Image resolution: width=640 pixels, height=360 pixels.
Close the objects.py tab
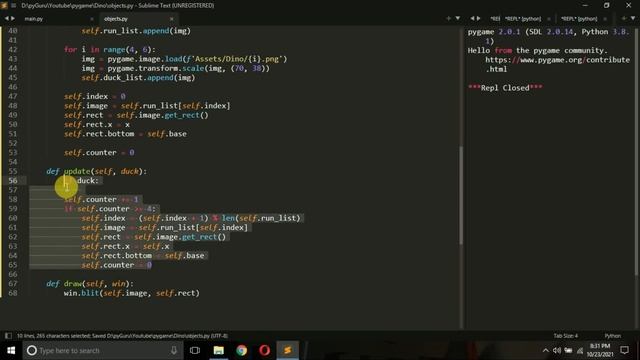coord(171,19)
